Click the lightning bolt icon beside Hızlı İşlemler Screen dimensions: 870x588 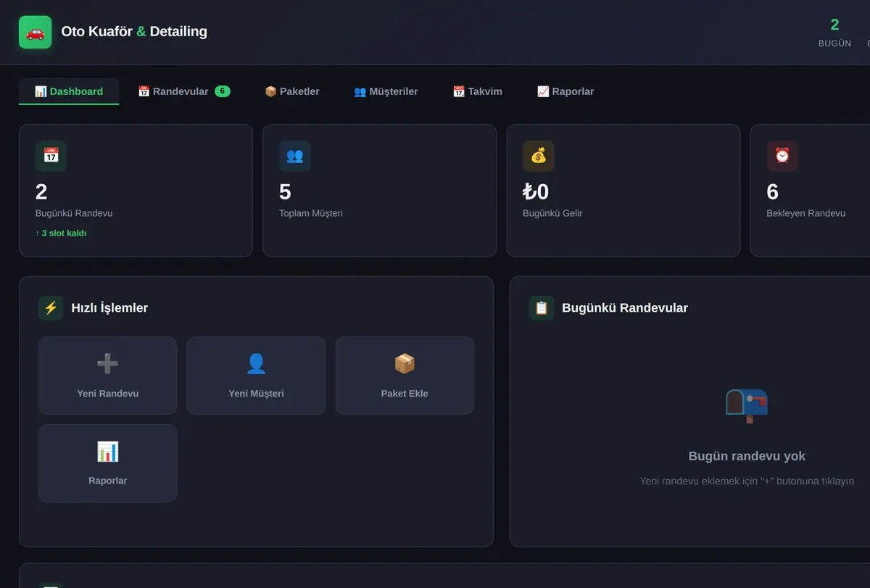click(51, 308)
